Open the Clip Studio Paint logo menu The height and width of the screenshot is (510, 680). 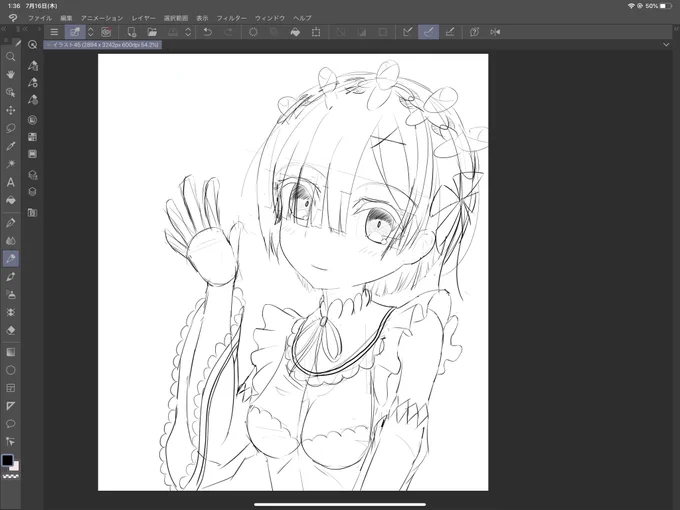click(13, 18)
